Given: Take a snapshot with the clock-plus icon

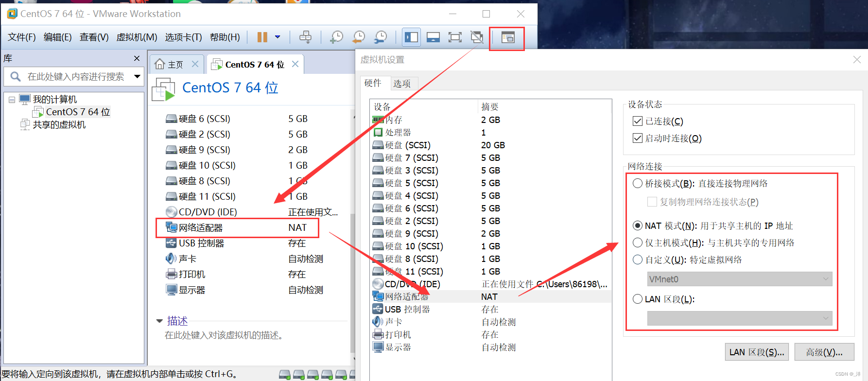Looking at the screenshot, I should (x=336, y=37).
